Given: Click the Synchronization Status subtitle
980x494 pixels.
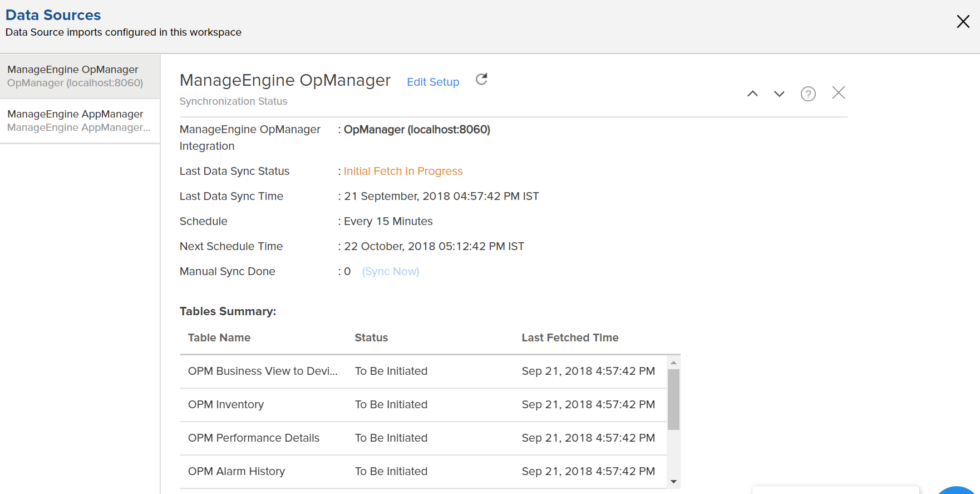Looking at the screenshot, I should coord(233,101).
